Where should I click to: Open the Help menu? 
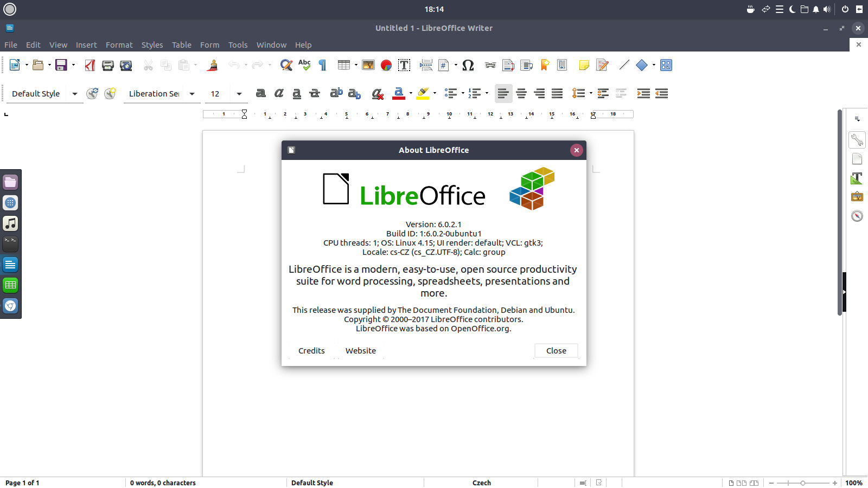click(x=303, y=45)
